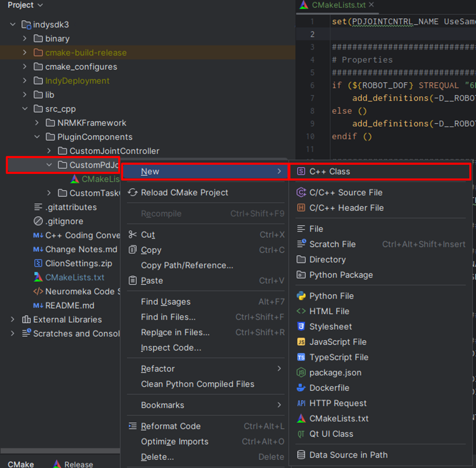The height and width of the screenshot is (468, 476).
Task: Click the TypeScript File TS icon
Action: (x=301, y=357)
